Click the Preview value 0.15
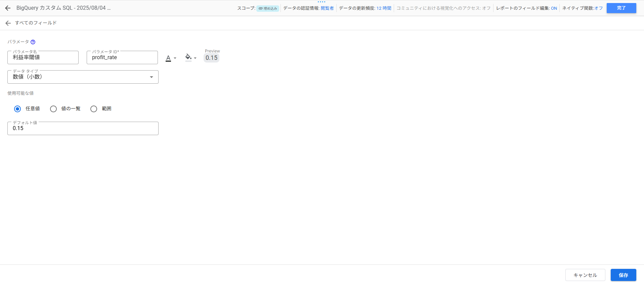The height and width of the screenshot is (284, 644). coord(212,58)
